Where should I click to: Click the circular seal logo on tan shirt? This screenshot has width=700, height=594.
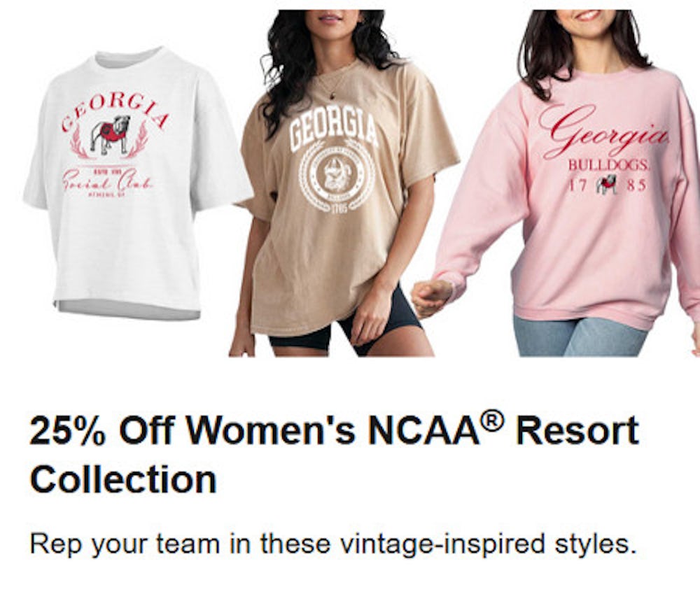point(334,176)
